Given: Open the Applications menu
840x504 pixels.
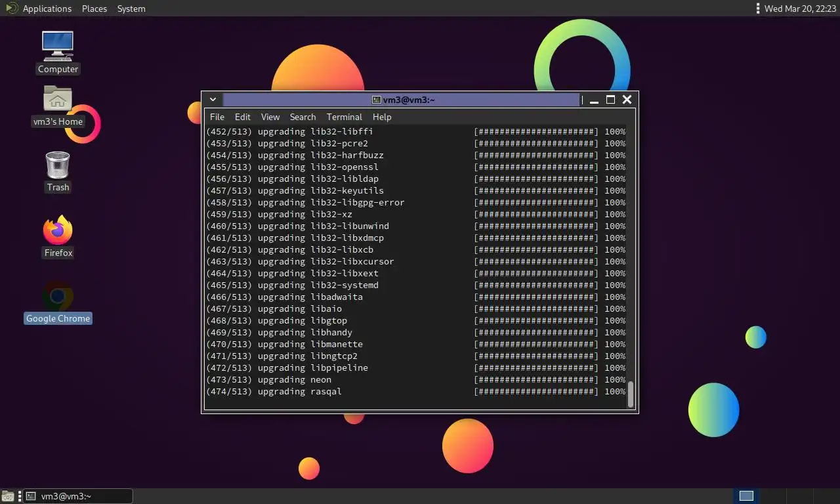Looking at the screenshot, I should (47, 9).
